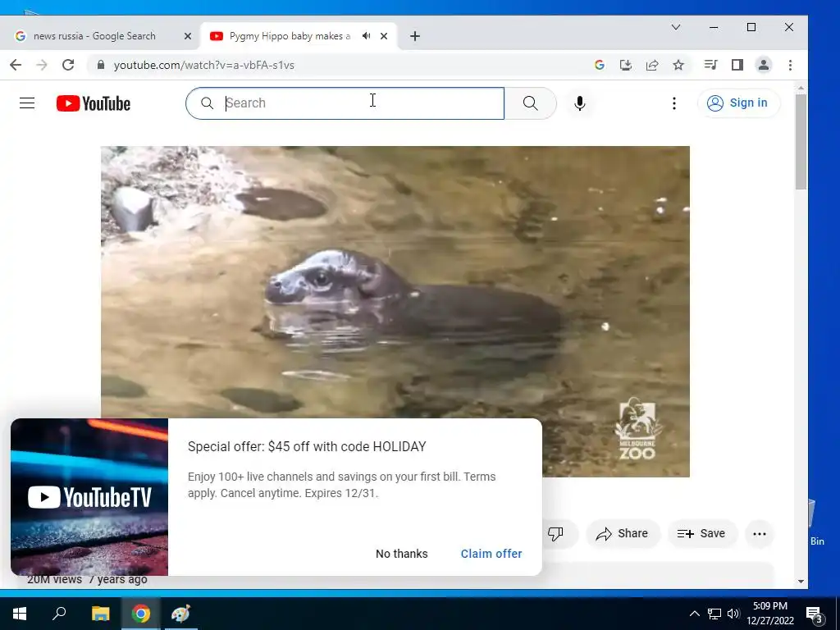Click the install app icon in address bar
Screen dimensions: 840x630
pos(626,65)
